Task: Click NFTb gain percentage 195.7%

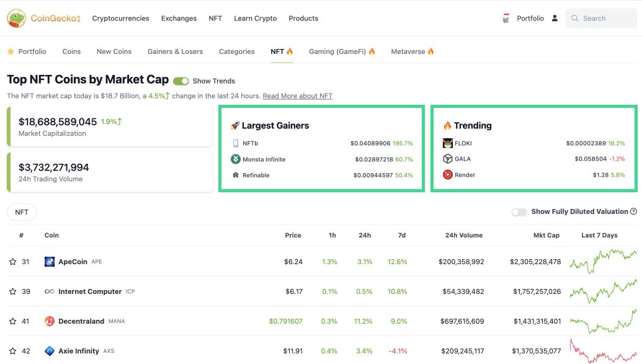Action: tap(403, 143)
